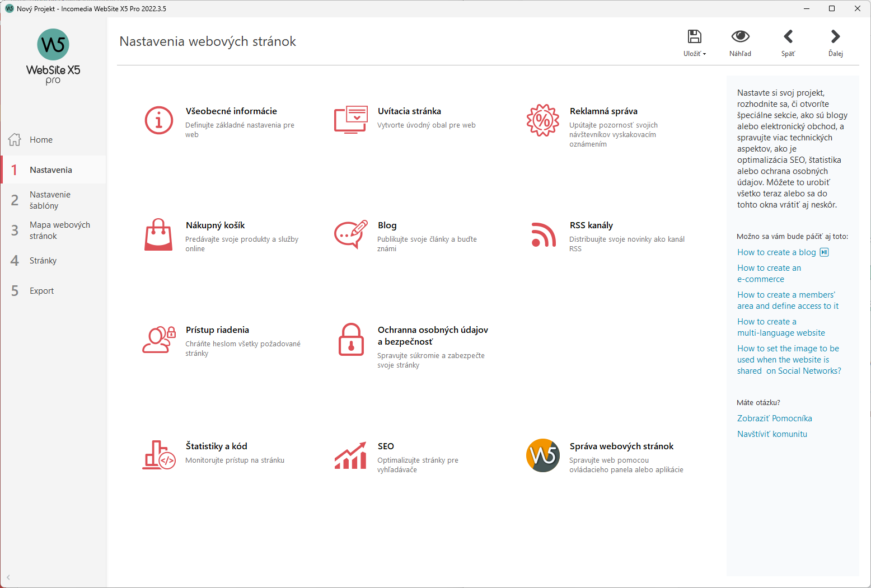This screenshot has height=588, width=871.
Task: Open the multi-language website help link
Action: [x=781, y=327]
